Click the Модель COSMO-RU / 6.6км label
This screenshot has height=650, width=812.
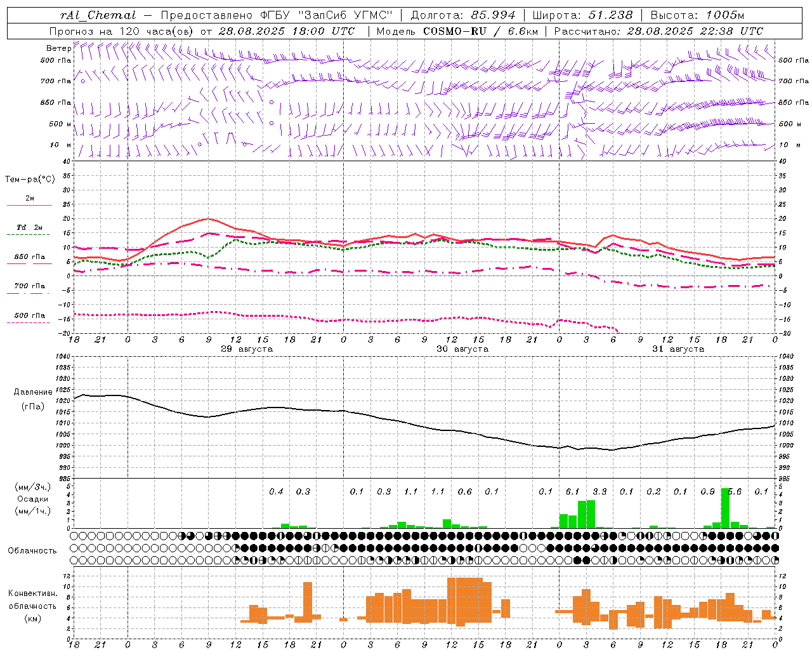tap(457, 31)
